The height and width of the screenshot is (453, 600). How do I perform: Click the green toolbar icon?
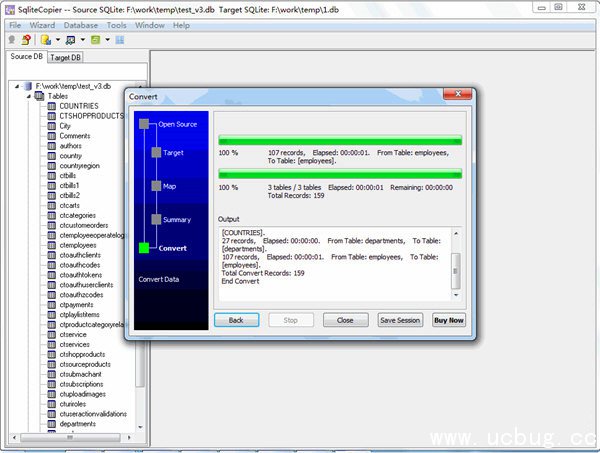(x=96, y=40)
